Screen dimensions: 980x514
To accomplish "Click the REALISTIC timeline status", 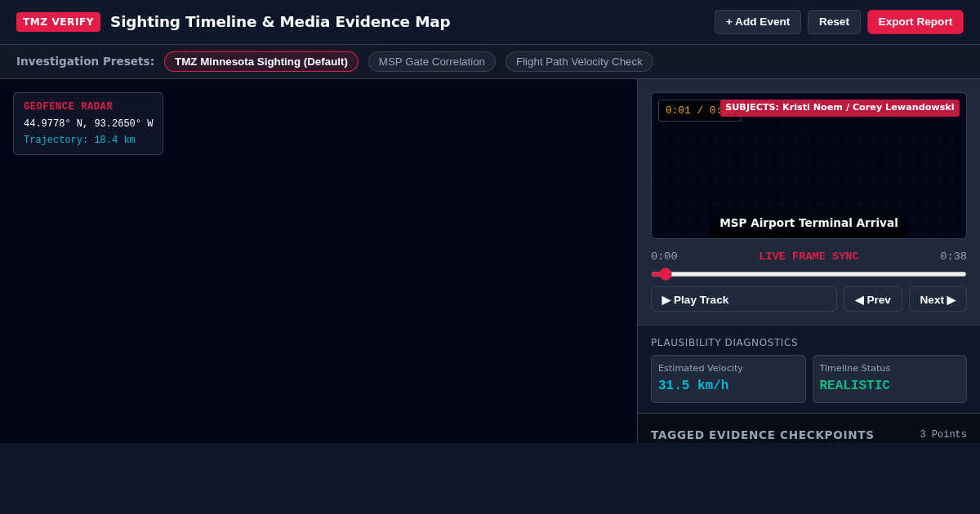I will click(x=854, y=386).
